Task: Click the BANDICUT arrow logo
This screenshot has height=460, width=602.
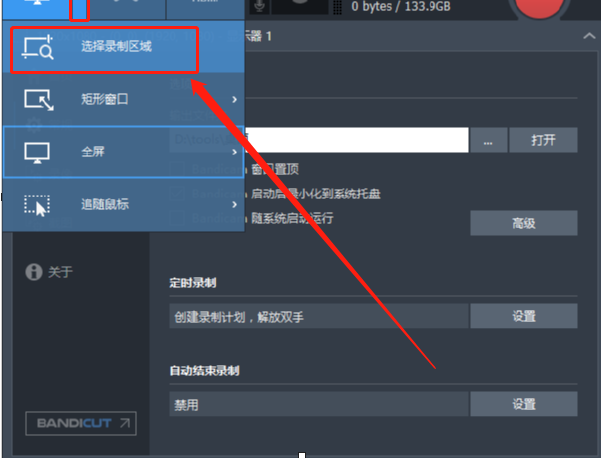Action: tap(81, 424)
